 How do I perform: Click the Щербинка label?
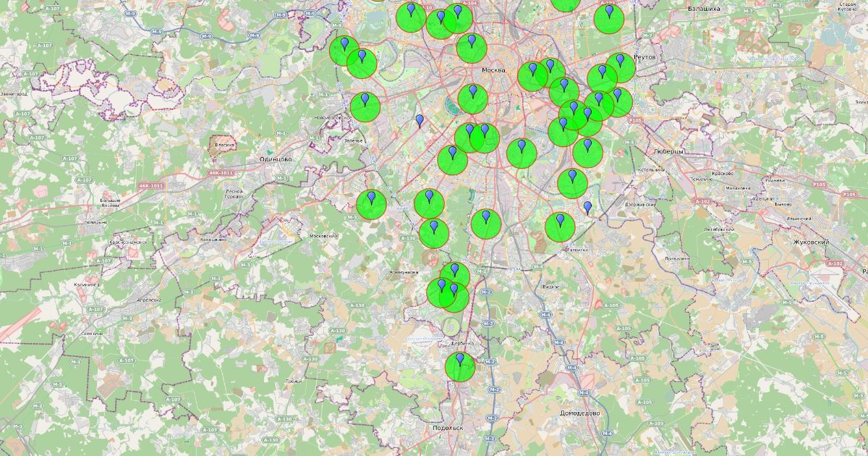461,343
